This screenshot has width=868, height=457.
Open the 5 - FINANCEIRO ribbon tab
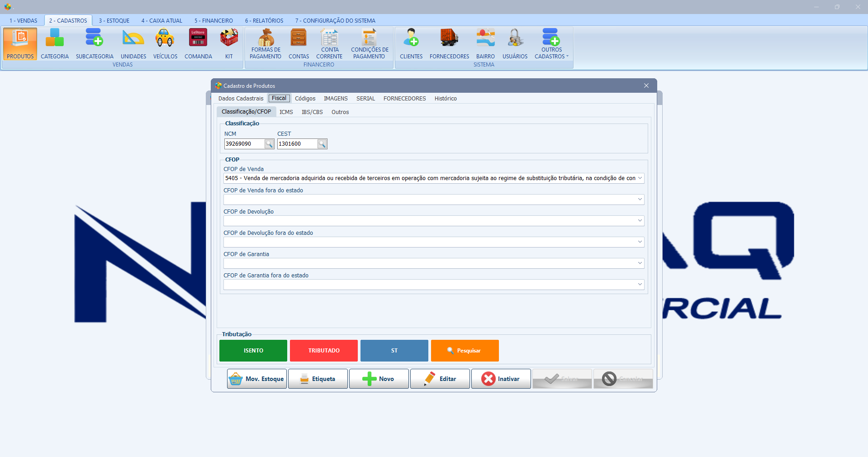pos(213,21)
